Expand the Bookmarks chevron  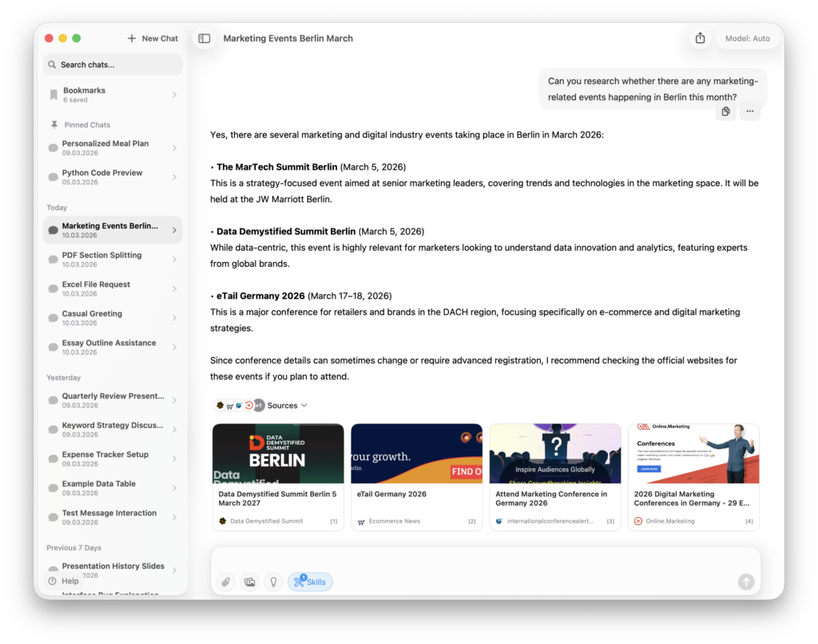tap(174, 95)
